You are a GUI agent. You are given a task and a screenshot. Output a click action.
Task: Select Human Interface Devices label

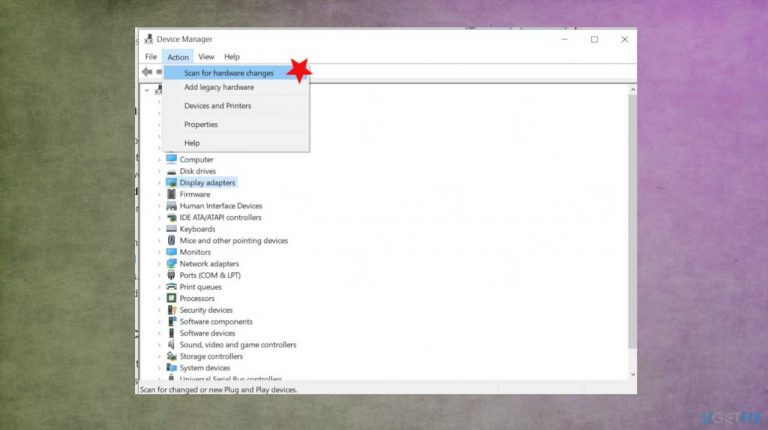pos(221,206)
